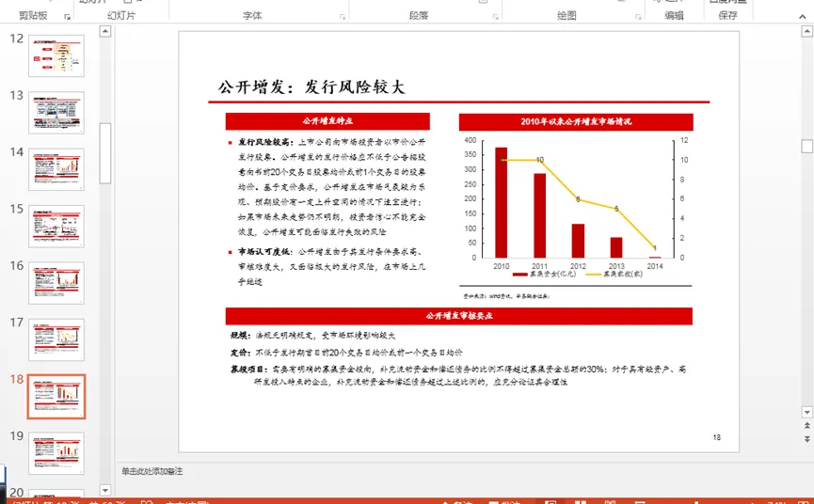Click the 规模 line of text
Screen dimensions: 814x504
pyautogui.click(x=313, y=336)
